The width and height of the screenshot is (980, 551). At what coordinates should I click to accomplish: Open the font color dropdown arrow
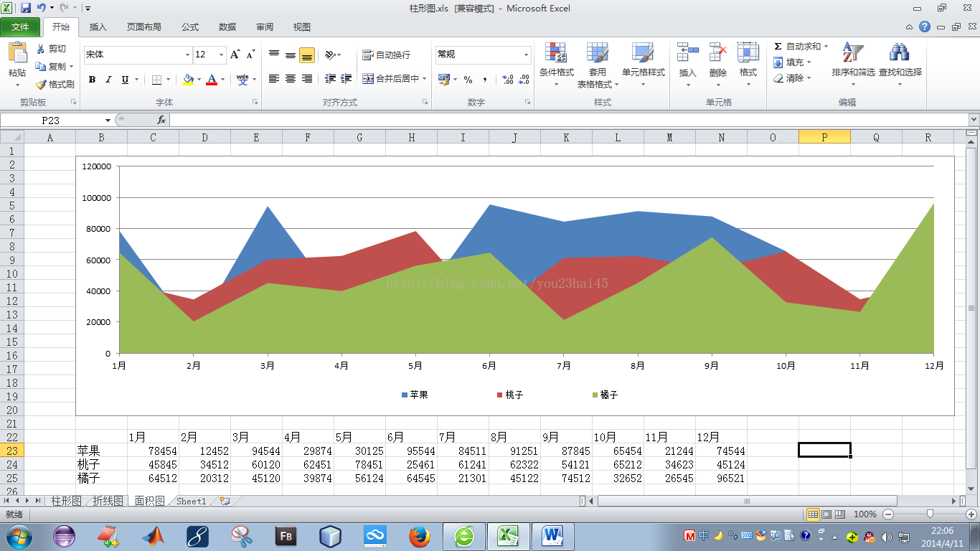click(222, 80)
